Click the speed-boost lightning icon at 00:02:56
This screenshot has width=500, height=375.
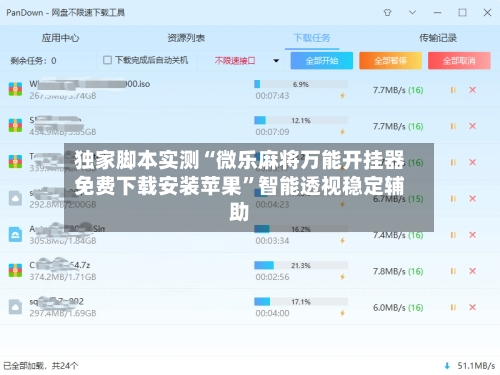point(342,277)
